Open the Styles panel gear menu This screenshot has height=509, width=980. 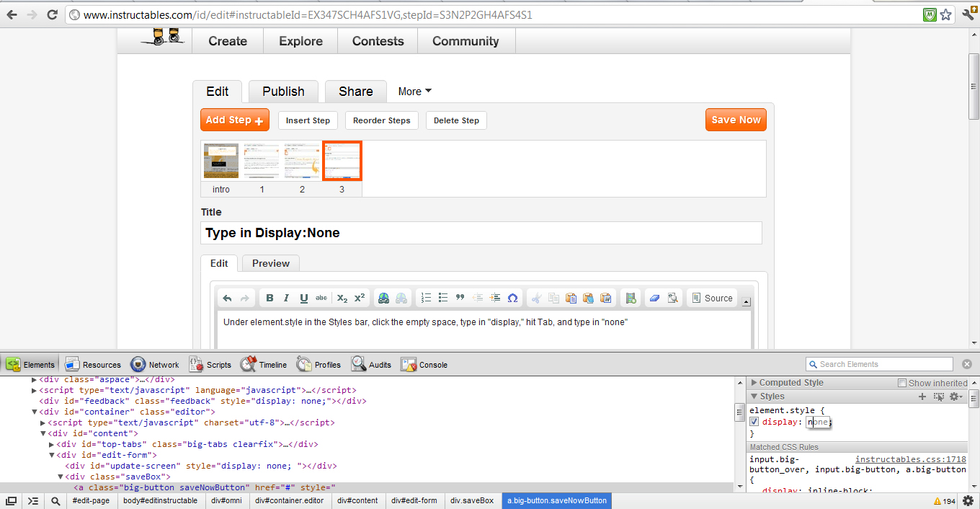click(955, 396)
